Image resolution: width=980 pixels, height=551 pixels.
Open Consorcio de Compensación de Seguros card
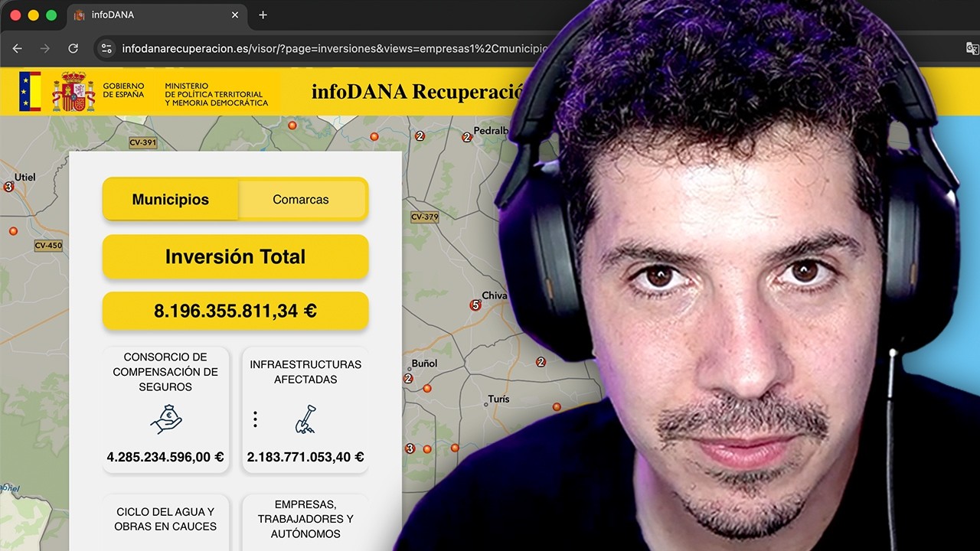click(165, 409)
